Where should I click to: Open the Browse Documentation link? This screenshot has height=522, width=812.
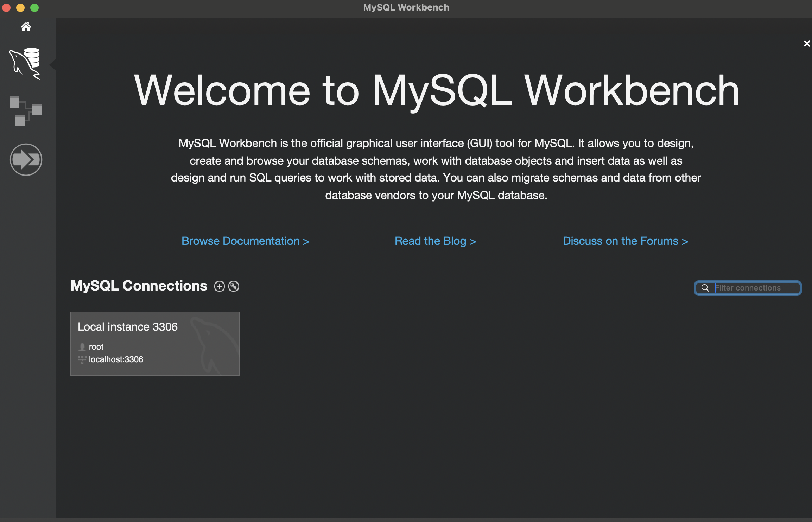245,241
